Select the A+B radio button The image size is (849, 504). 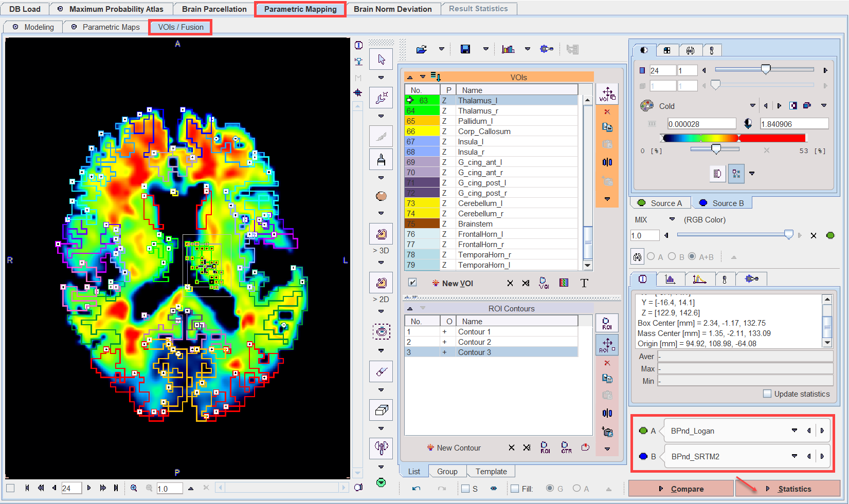pos(692,256)
